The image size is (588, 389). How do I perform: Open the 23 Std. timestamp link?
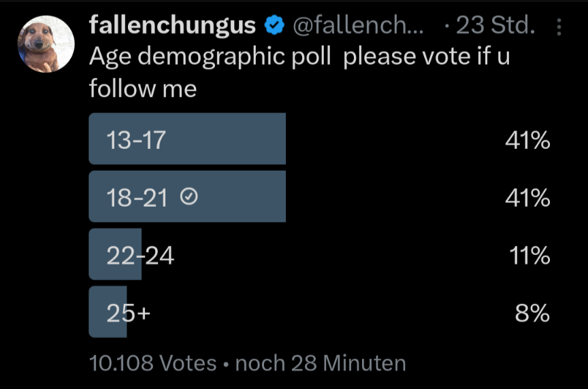coord(495,26)
